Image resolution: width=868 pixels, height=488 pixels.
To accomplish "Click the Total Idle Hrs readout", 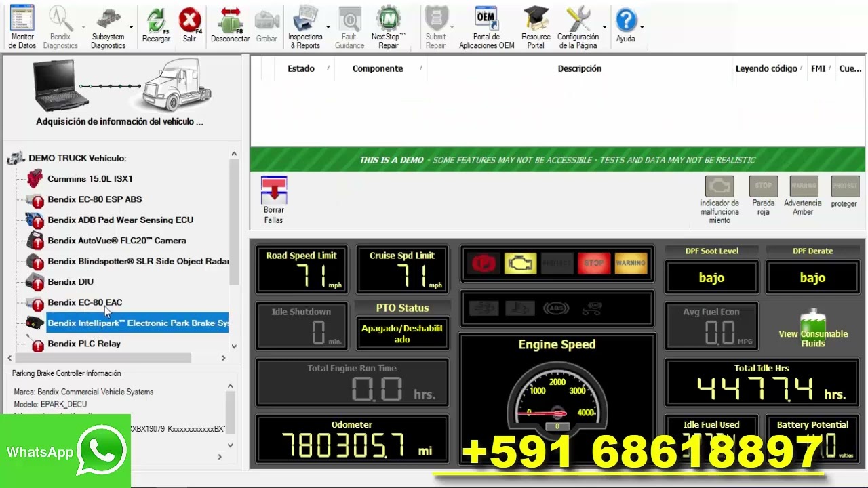I will [x=762, y=383].
